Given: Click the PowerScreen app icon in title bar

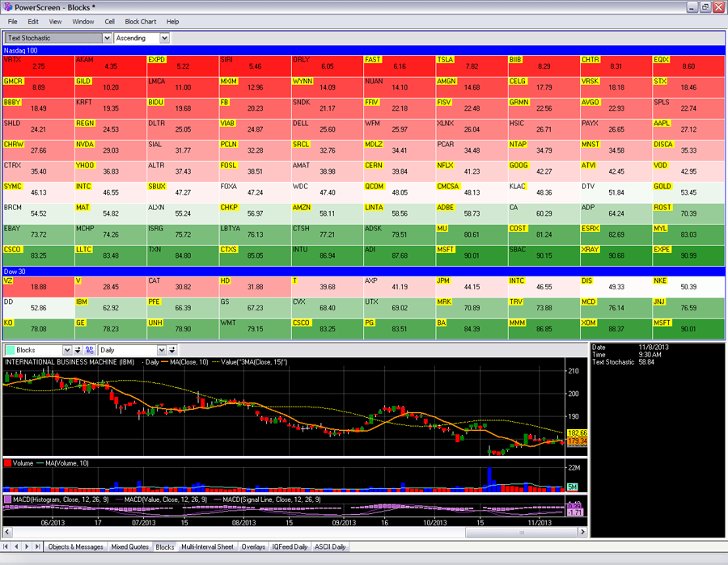Looking at the screenshot, I should [7, 6].
